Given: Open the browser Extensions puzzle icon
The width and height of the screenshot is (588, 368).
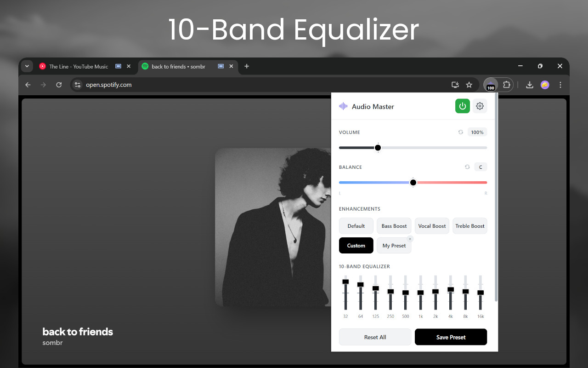Looking at the screenshot, I should tap(507, 85).
